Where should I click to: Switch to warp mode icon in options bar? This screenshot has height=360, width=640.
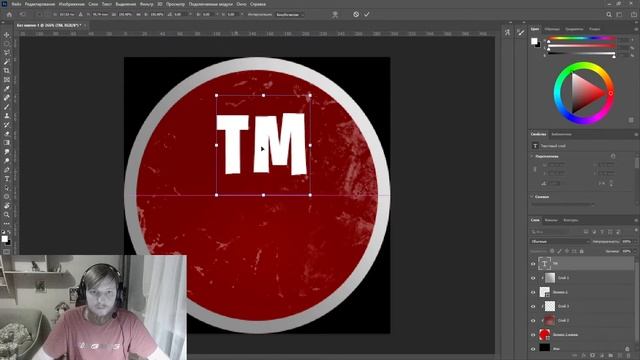[335, 14]
